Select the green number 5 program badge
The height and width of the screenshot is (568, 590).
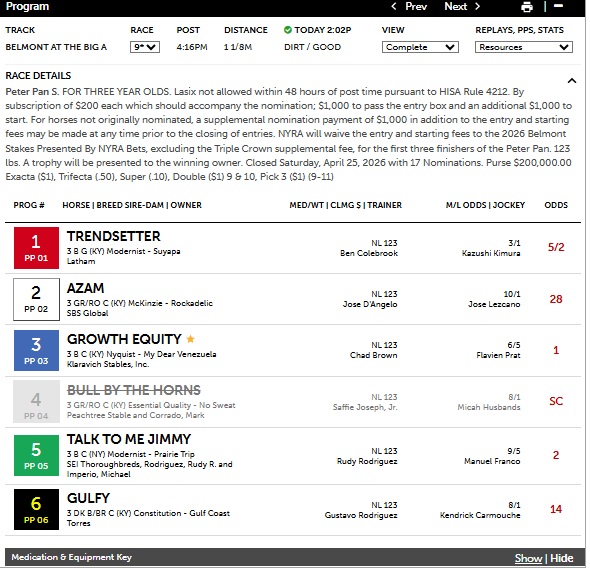tap(36, 455)
